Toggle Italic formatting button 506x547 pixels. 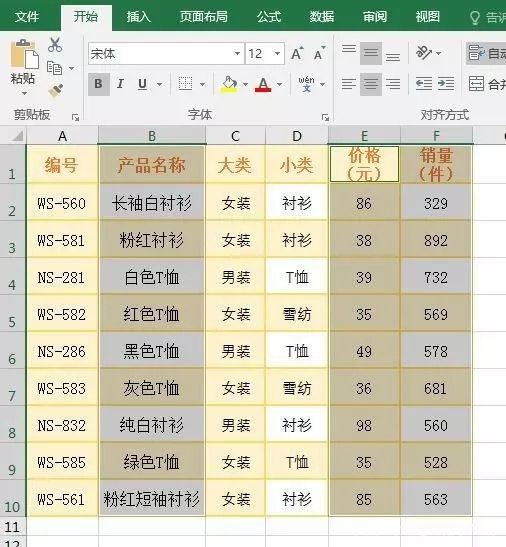pyautogui.click(x=120, y=84)
